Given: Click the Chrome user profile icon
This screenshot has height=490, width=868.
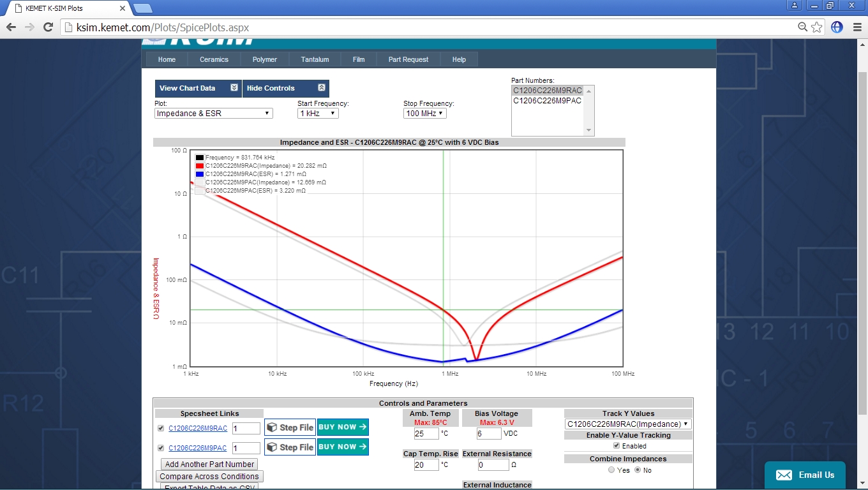Looking at the screenshot, I should (x=794, y=5).
